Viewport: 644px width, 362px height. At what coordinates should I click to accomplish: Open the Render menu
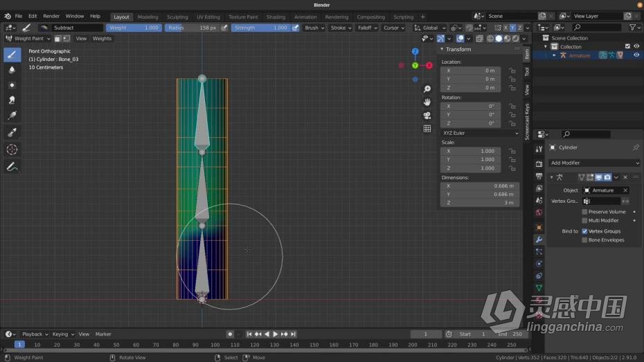click(x=51, y=16)
